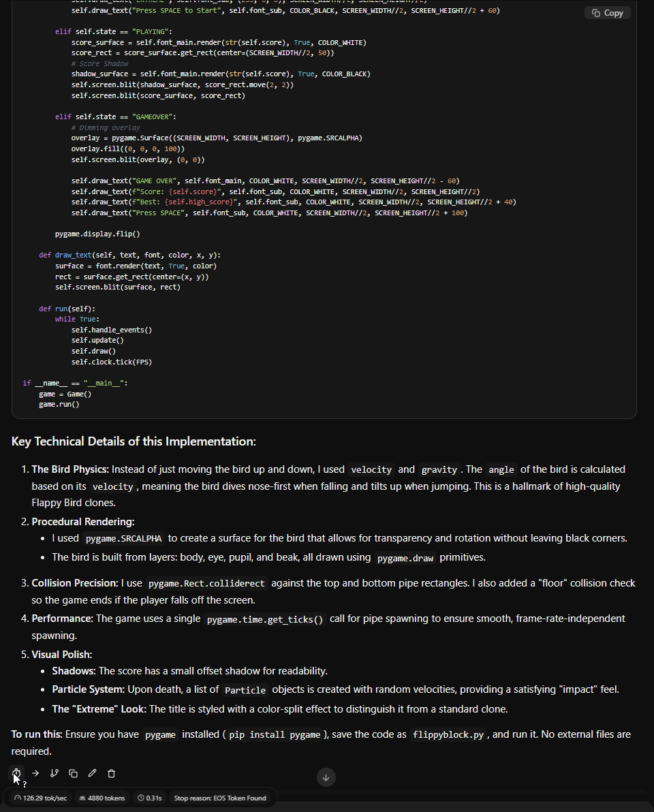Screen dimensions: 654x812
Task: Click the edit pencil icon below the message
Action: [92, 773]
